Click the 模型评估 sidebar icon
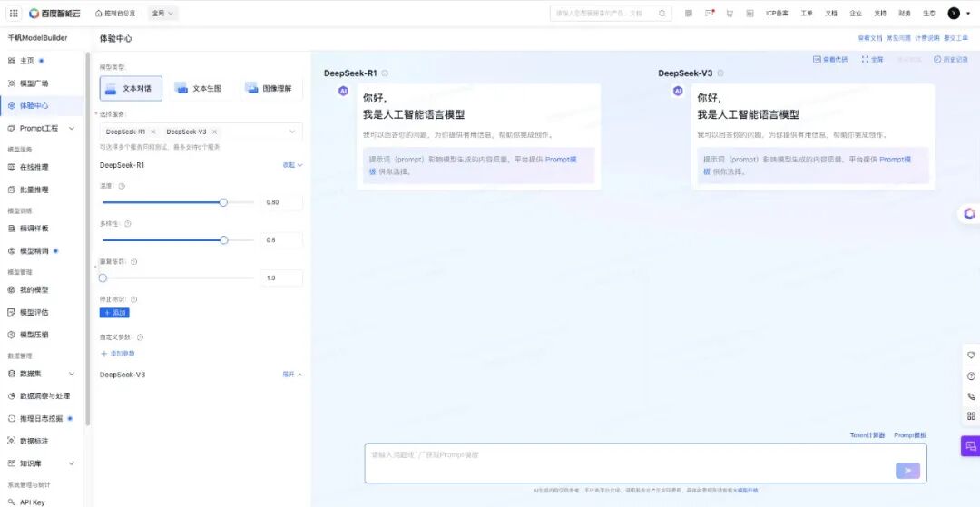The width and height of the screenshot is (980, 507). coord(11,312)
